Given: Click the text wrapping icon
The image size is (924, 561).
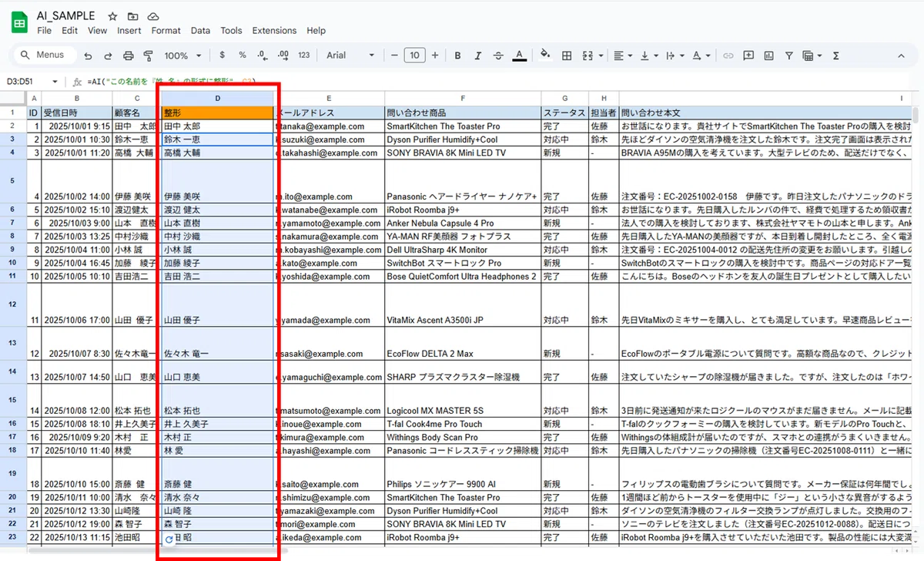Looking at the screenshot, I should pyautogui.click(x=670, y=55).
